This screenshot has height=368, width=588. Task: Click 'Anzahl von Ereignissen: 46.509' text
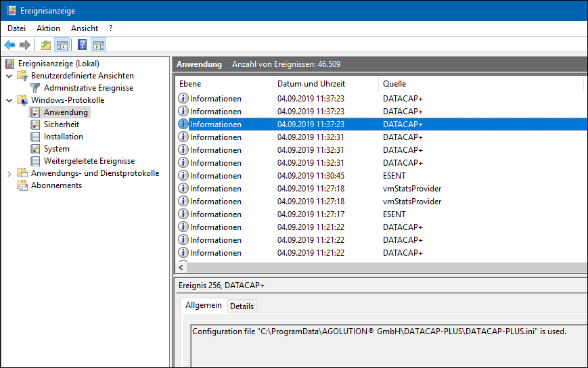pyautogui.click(x=286, y=64)
